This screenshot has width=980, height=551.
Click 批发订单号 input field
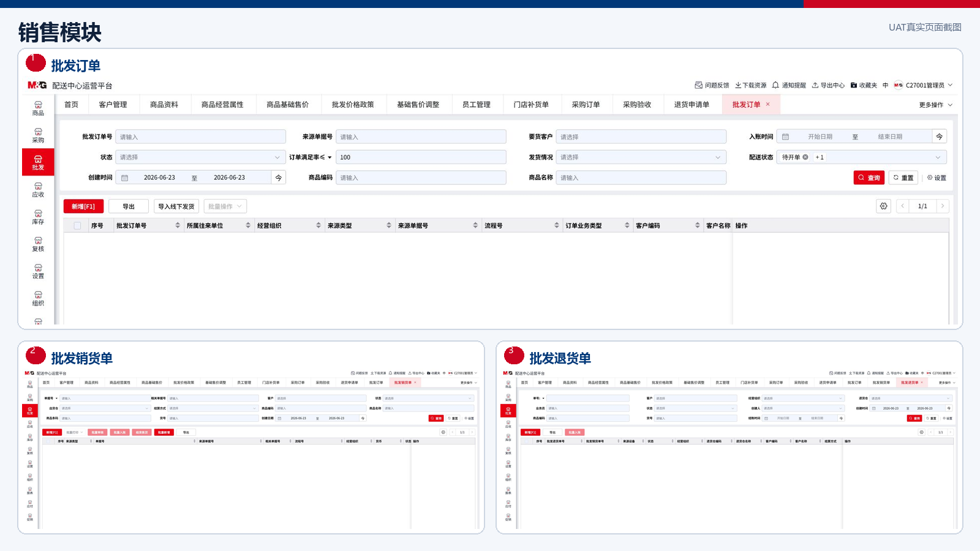[201, 137]
